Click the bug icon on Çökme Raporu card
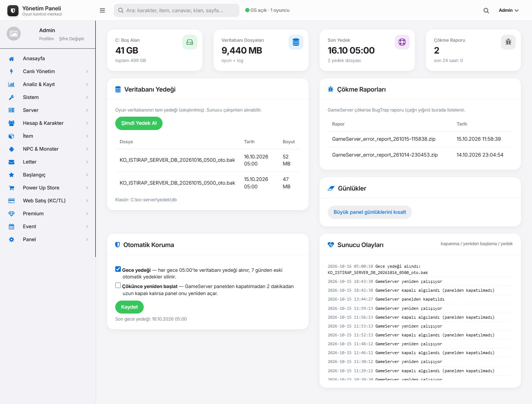532x404 pixels. [x=508, y=42]
